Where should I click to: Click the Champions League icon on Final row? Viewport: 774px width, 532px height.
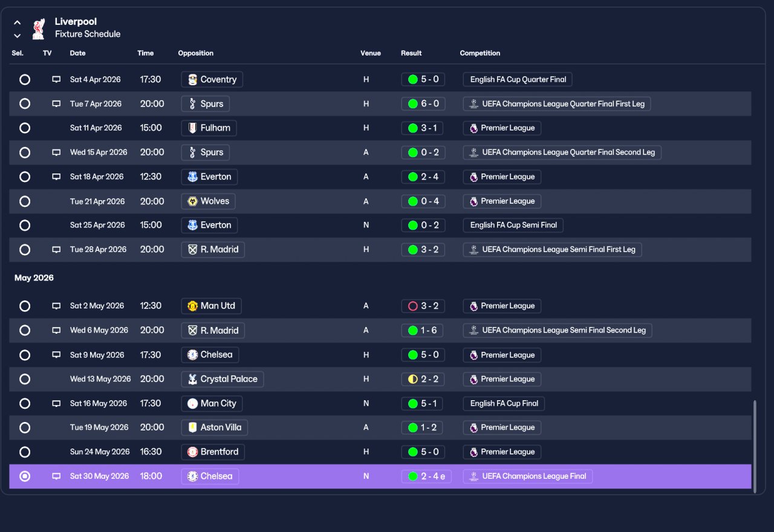pyautogui.click(x=473, y=476)
